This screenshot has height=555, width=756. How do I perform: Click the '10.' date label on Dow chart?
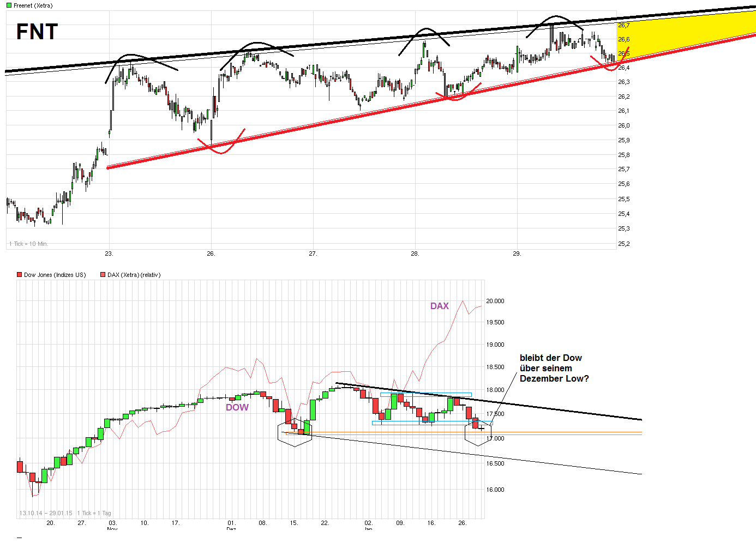point(145,523)
